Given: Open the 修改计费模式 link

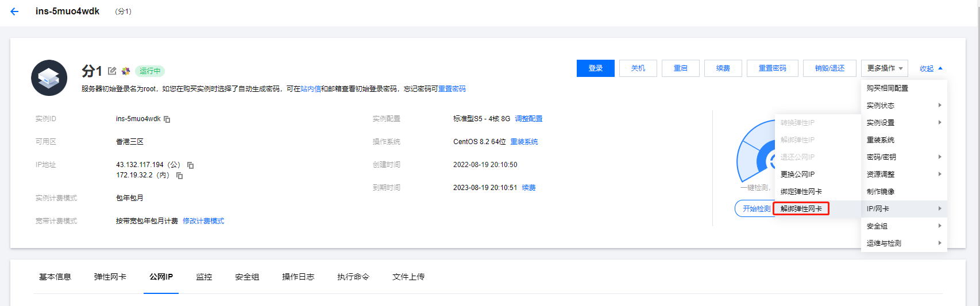Looking at the screenshot, I should (203, 221).
